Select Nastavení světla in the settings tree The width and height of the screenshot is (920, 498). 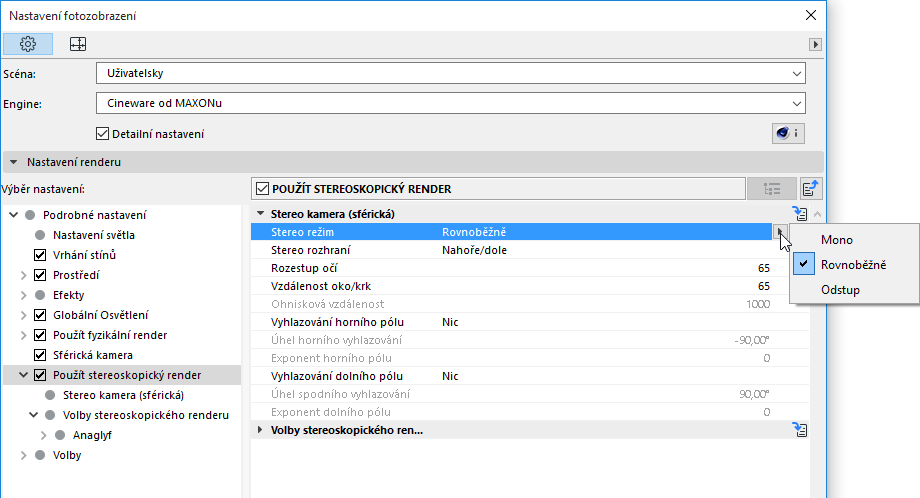point(93,235)
